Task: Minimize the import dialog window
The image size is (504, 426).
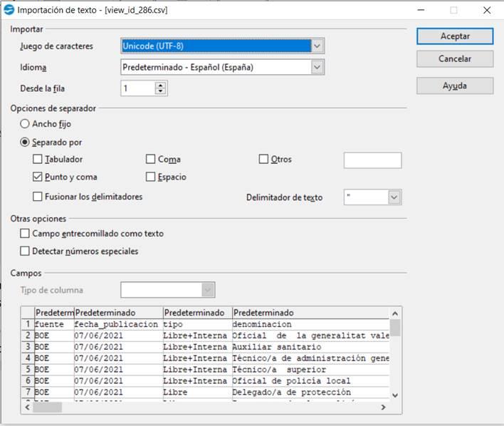Action: tap(421, 10)
